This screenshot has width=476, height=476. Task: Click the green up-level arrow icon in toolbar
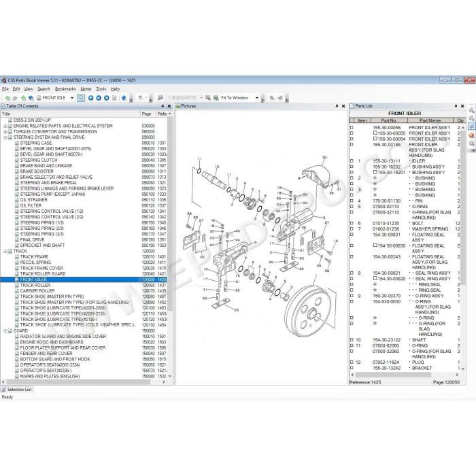(x=23, y=98)
